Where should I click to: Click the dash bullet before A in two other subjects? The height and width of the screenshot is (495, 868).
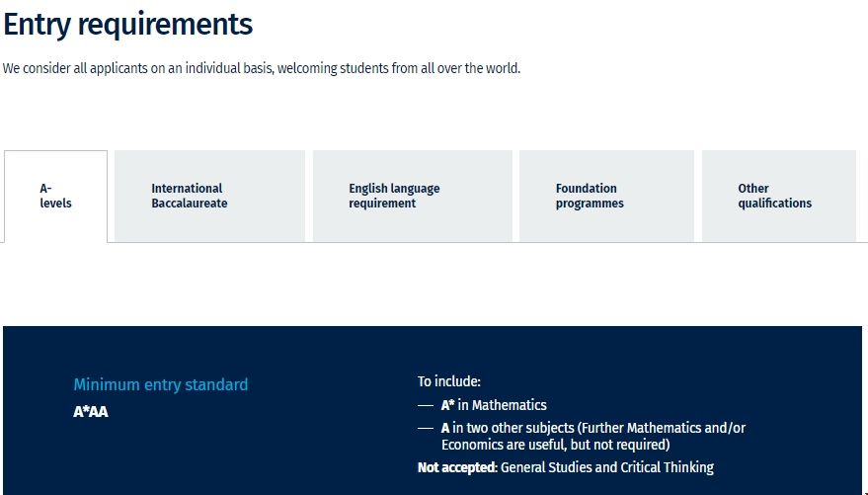pyautogui.click(x=426, y=428)
